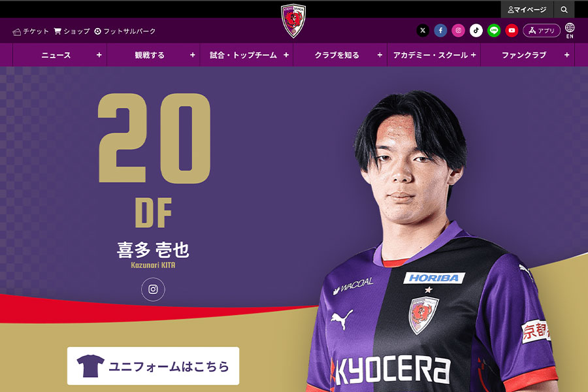The width and height of the screenshot is (588, 392).
Task: Expand the 観戦する menu plus sign
Action: [192, 55]
